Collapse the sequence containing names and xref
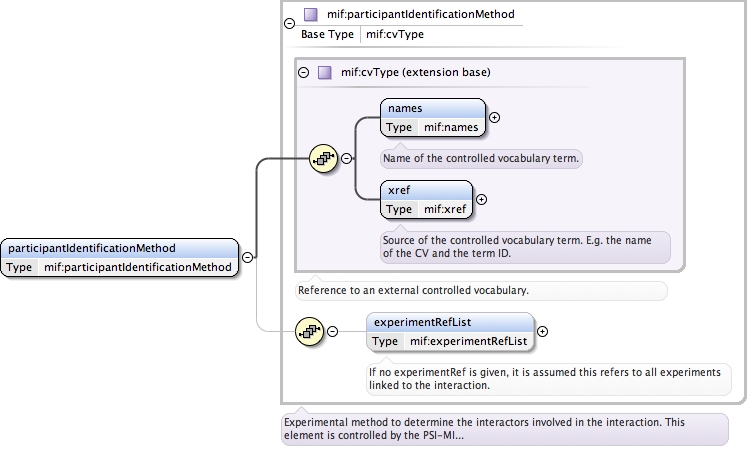Image resolution: width=747 pixels, height=449 pixels. click(347, 158)
